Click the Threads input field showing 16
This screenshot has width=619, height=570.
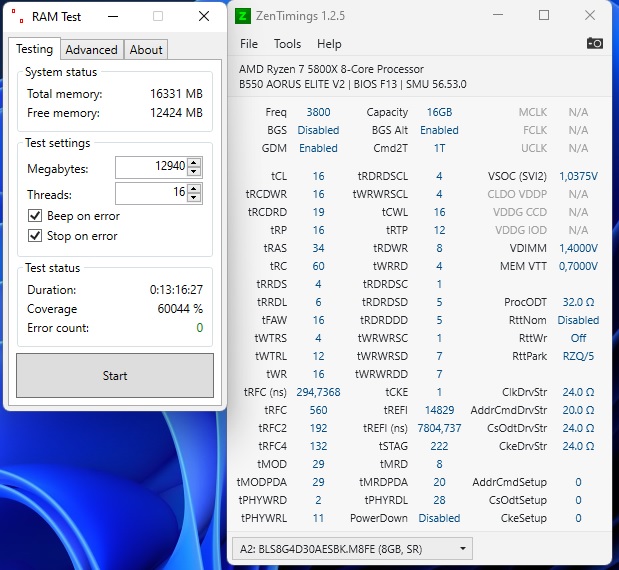coord(152,193)
